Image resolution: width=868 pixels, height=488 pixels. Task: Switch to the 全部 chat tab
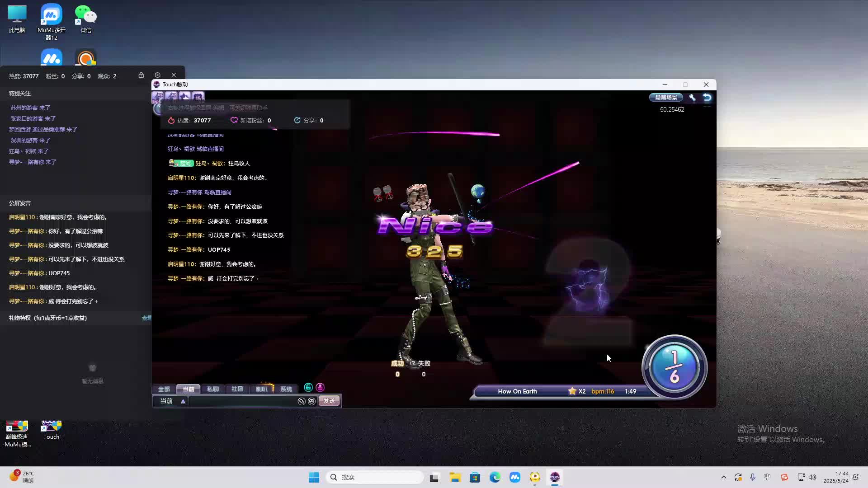tap(164, 389)
